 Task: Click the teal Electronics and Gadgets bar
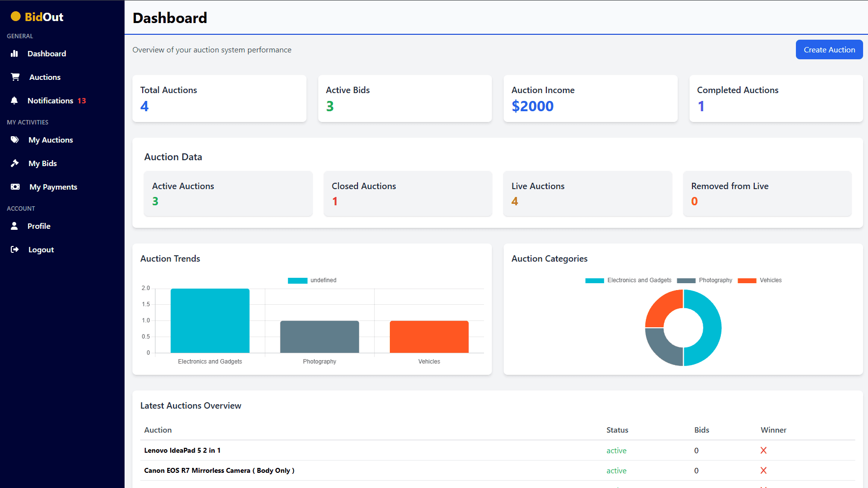pyautogui.click(x=210, y=320)
